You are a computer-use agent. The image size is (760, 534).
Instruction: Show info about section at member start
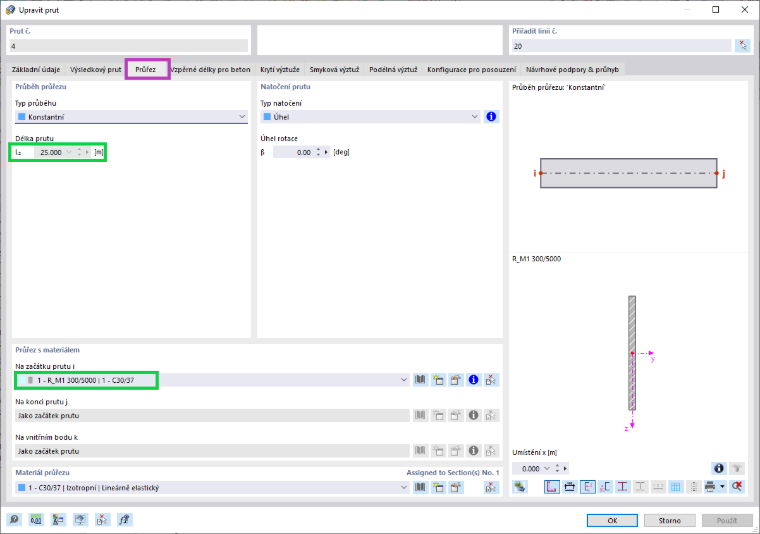pos(474,380)
